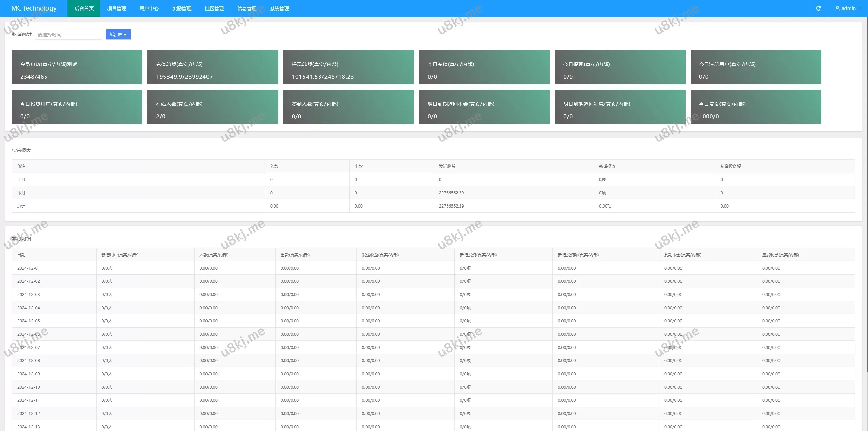
Task: Click the 提现总额 statistics card
Action: [x=348, y=67]
